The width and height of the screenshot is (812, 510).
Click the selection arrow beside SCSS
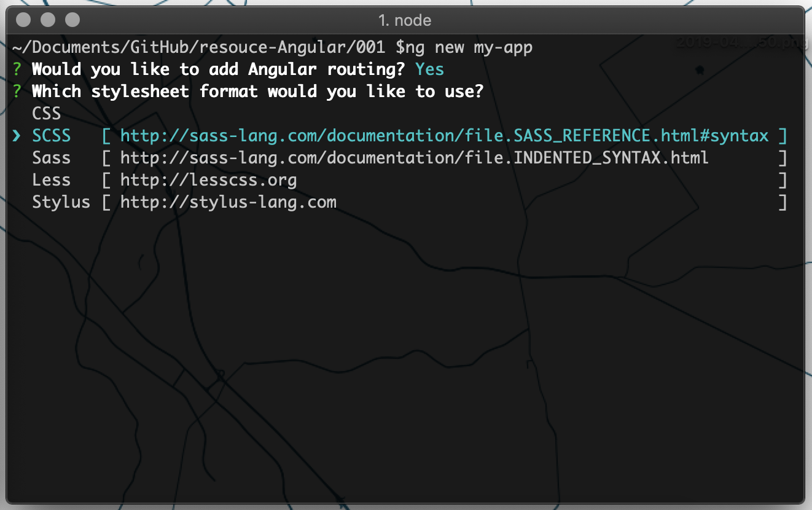tap(17, 136)
